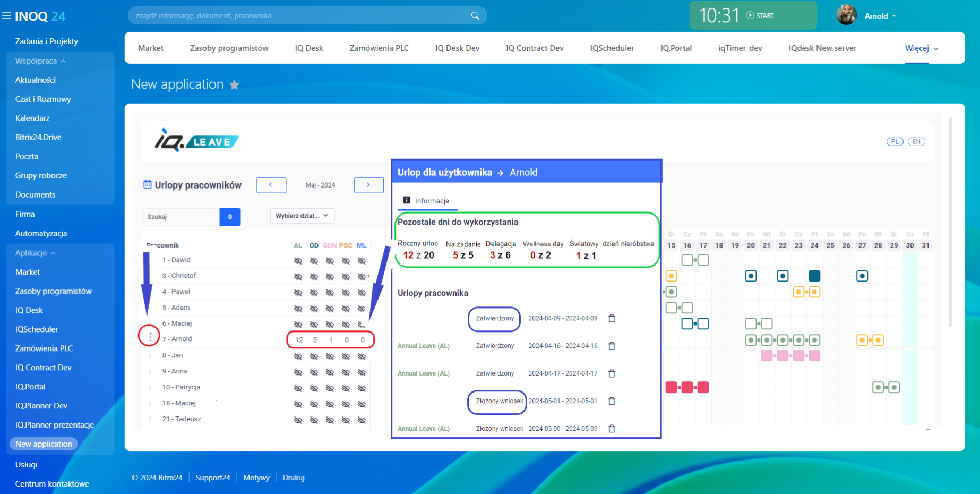Select the iqTimer_dev tab
Image resolution: width=980 pixels, height=494 pixels.
click(x=740, y=48)
